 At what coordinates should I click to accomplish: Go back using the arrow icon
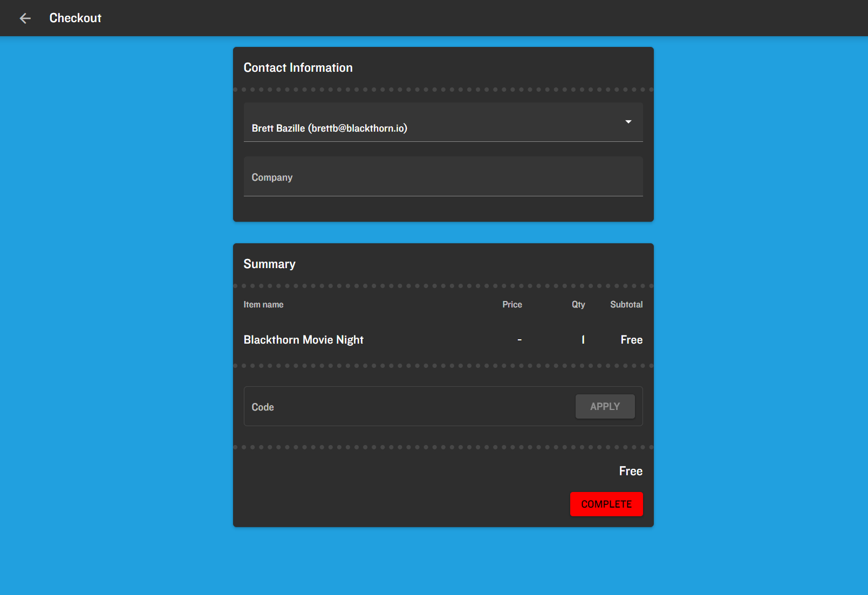25,18
